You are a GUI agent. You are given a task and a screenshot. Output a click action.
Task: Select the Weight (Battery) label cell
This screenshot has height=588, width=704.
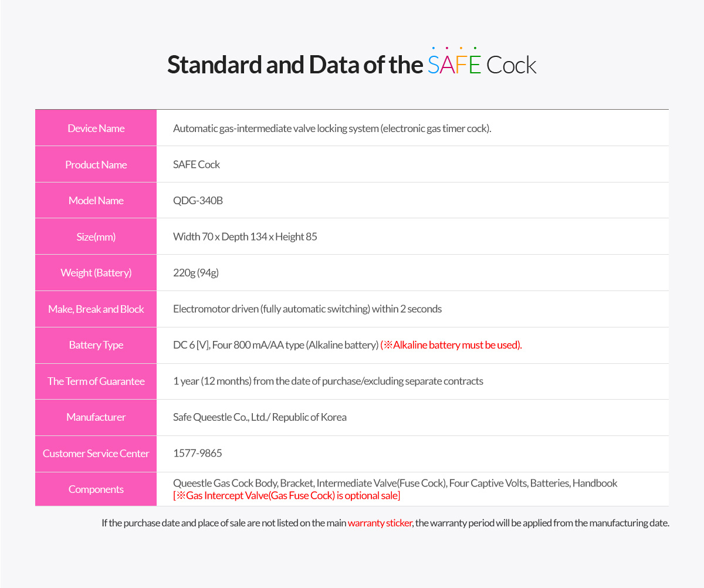click(x=96, y=272)
